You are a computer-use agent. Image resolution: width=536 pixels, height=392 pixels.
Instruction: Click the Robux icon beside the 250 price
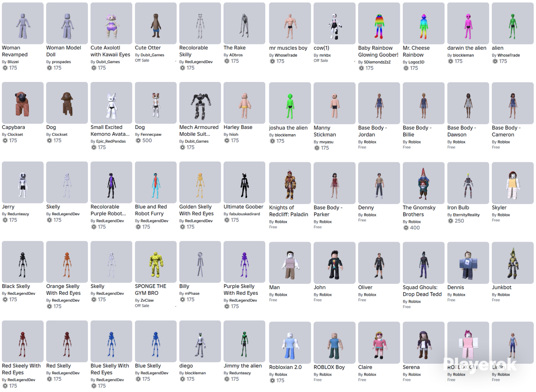pyautogui.click(x=450, y=221)
